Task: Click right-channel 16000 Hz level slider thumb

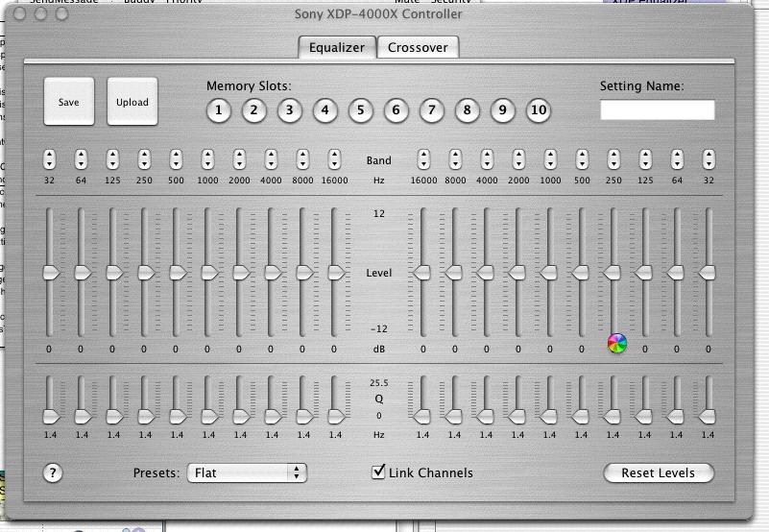Action: (421, 273)
